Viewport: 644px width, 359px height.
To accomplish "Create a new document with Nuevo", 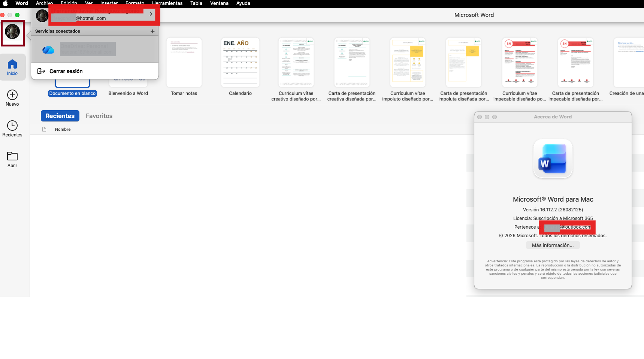I will (12, 98).
